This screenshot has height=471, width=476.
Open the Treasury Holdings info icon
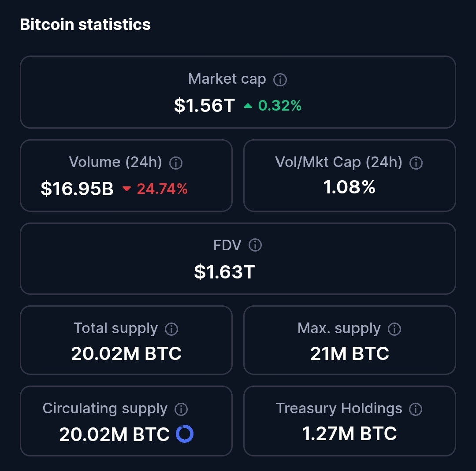coord(416,409)
